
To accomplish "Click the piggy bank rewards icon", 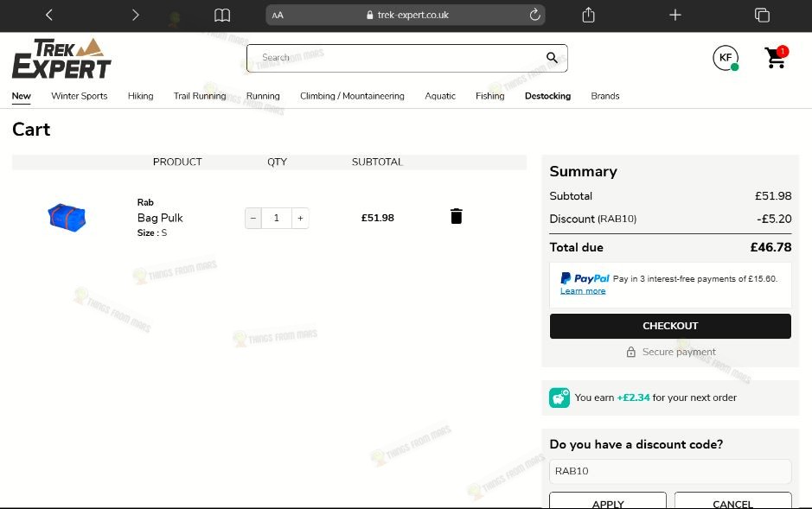I will pyautogui.click(x=559, y=398).
